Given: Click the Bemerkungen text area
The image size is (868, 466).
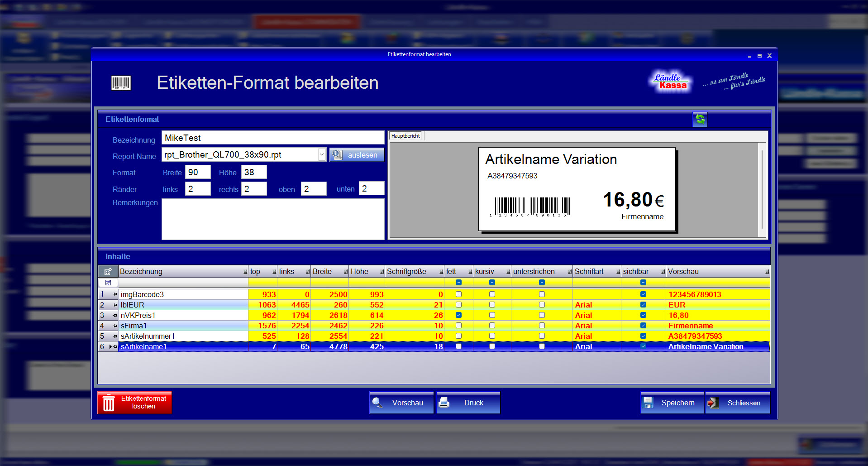Looking at the screenshot, I should tap(273, 219).
